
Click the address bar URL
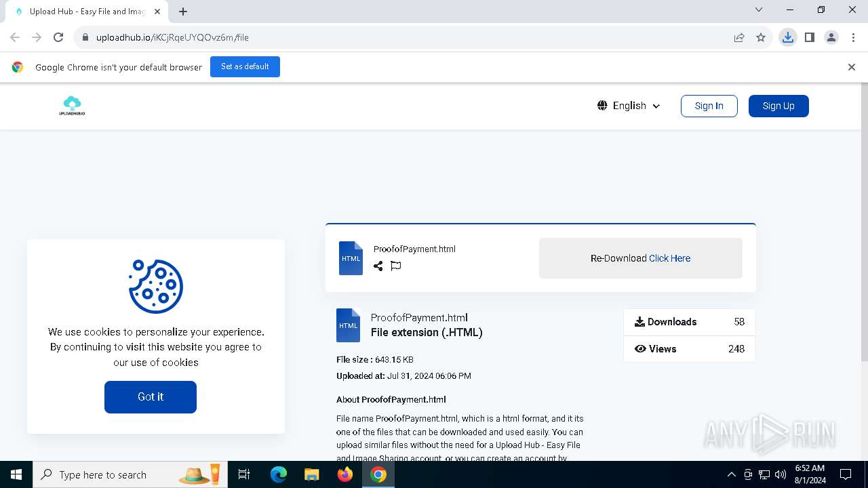[172, 37]
